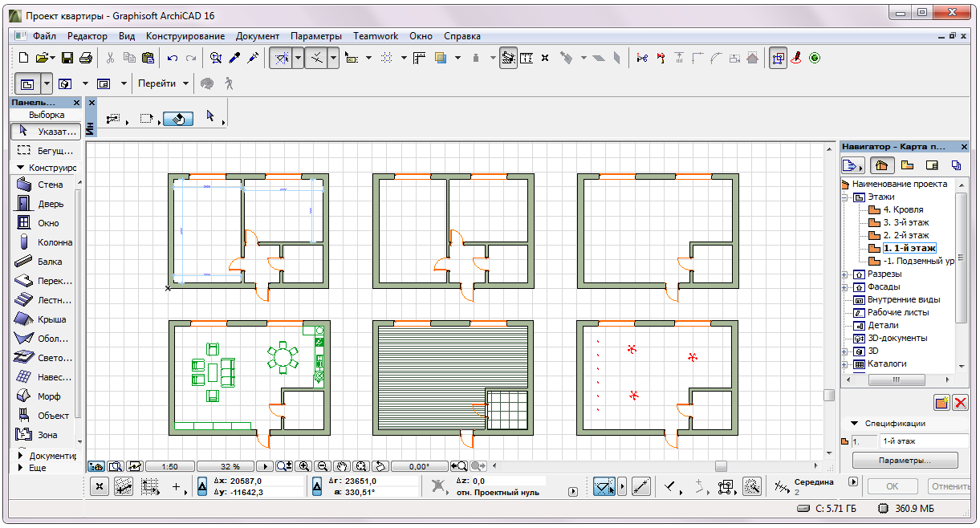Collapse the Этажи tree node
The width and height of the screenshot is (980, 528).
tap(844, 197)
